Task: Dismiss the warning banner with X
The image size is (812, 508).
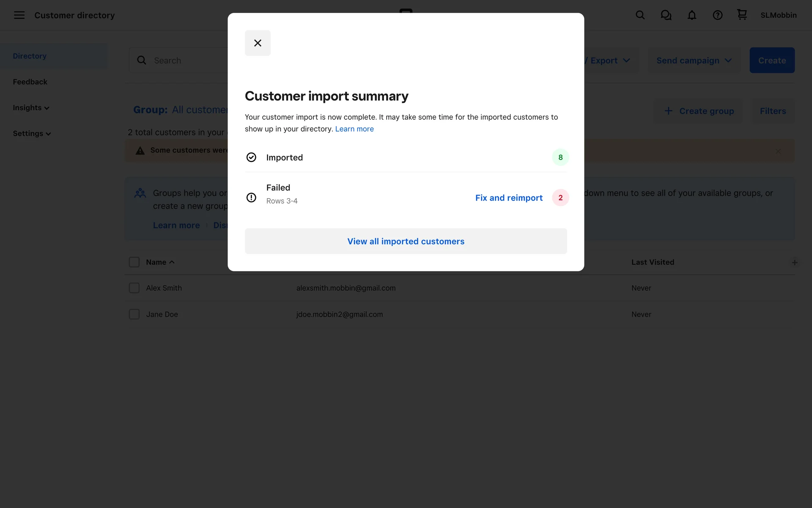Action: click(778, 151)
